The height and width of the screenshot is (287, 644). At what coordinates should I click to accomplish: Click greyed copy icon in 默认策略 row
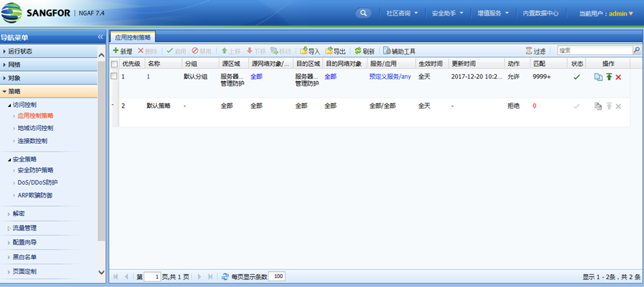pyautogui.click(x=598, y=106)
